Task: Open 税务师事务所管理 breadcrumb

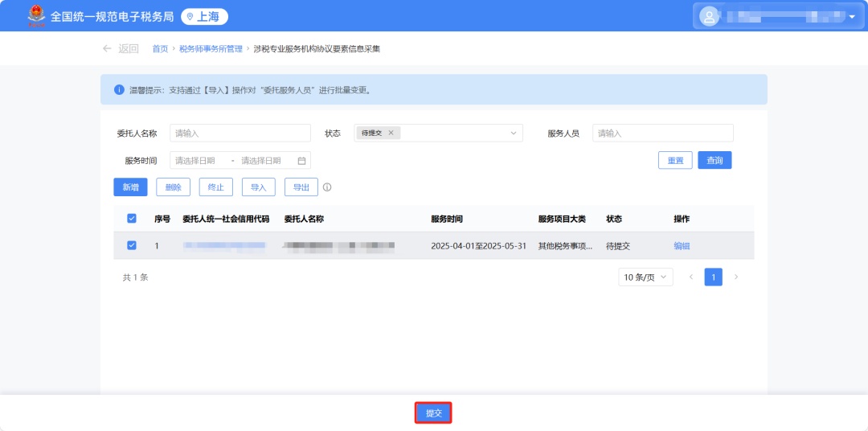Action: [211, 48]
